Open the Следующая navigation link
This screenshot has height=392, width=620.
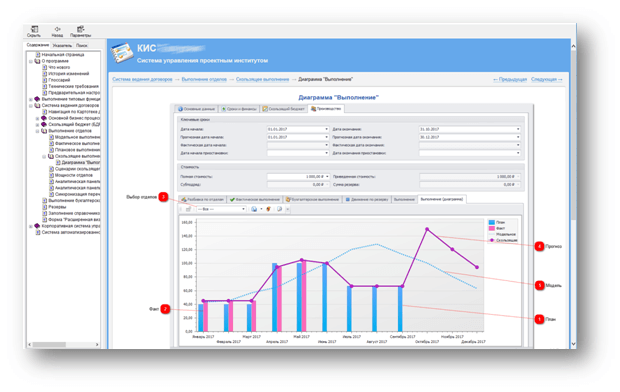(x=546, y=80)
